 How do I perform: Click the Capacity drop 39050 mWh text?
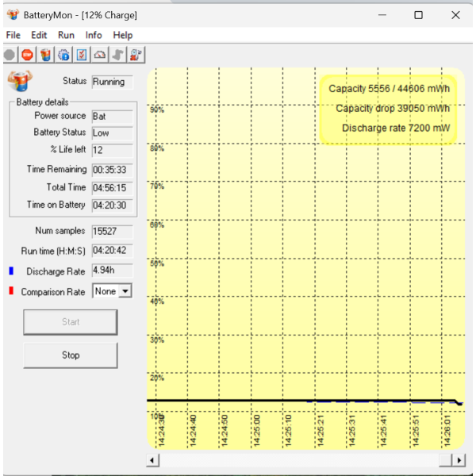(x=393, y=109)
